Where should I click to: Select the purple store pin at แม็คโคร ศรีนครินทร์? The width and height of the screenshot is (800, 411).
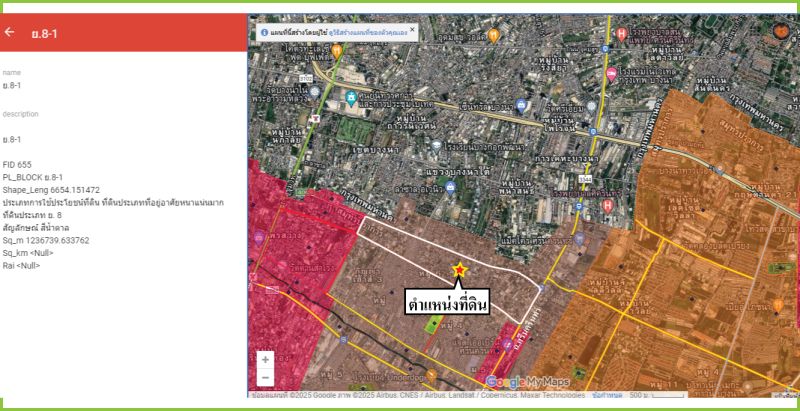click(579, 239)
